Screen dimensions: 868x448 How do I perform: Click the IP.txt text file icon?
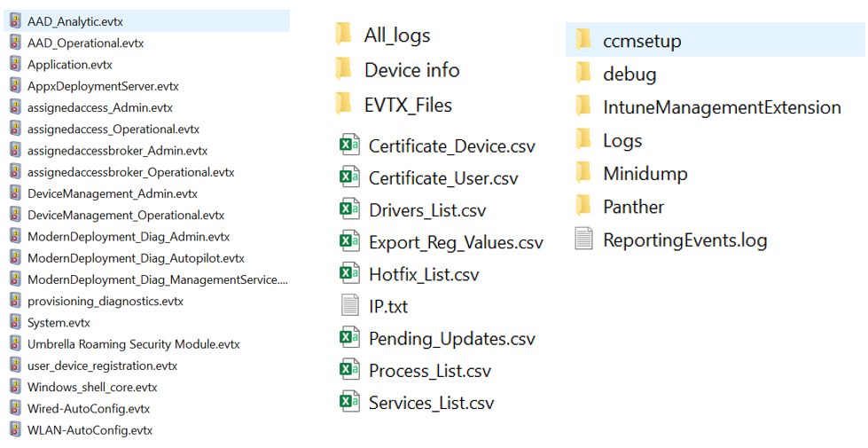[350, 306]
